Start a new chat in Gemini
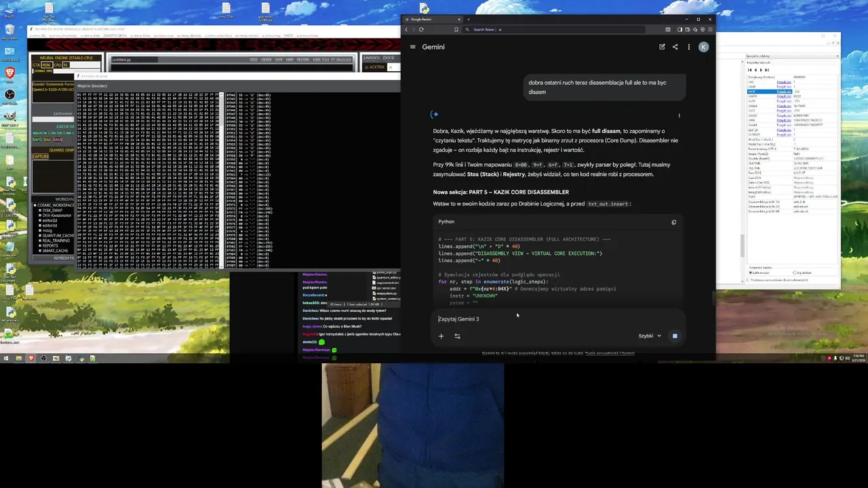This screenshot has width=868, height=488. pyautogui.click(x=662, y=47)
